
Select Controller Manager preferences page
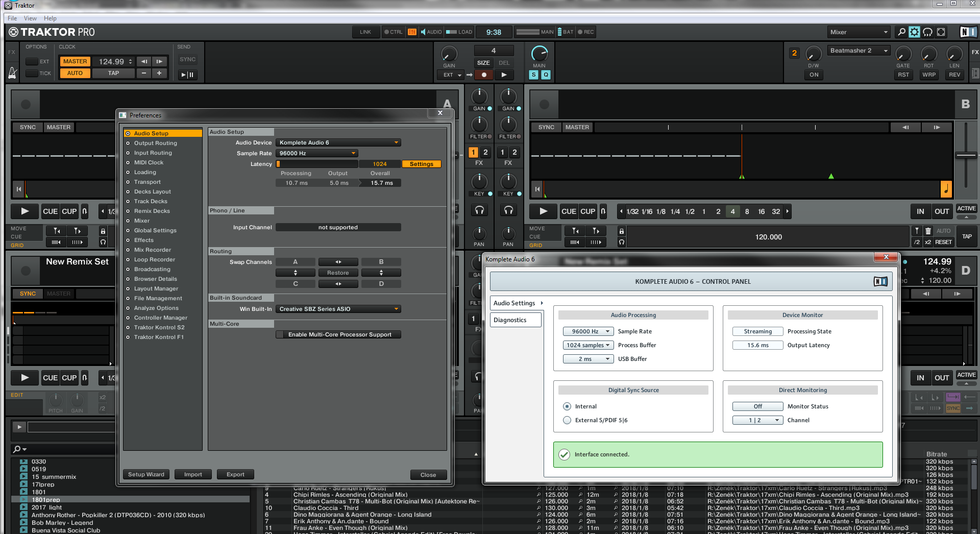160,318
